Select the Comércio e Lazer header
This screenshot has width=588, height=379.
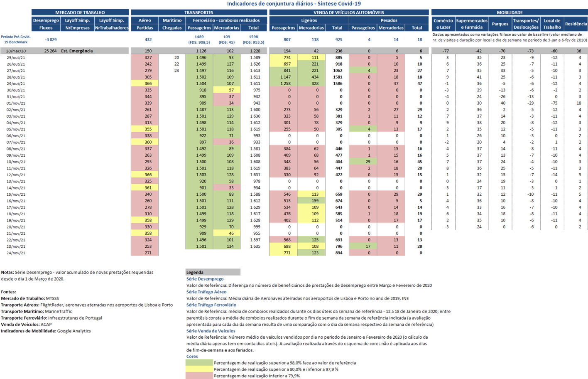click(x=443, y=24)
